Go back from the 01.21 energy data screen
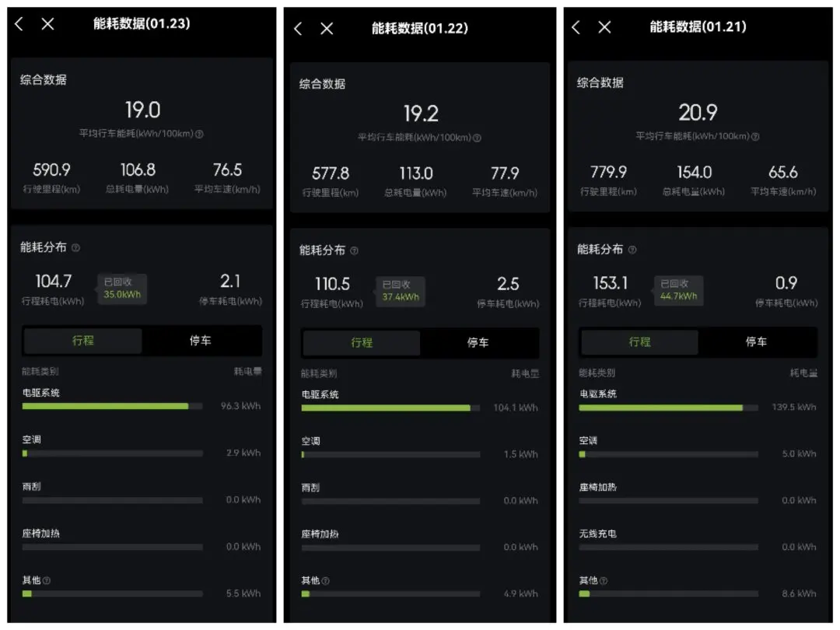 576,27
